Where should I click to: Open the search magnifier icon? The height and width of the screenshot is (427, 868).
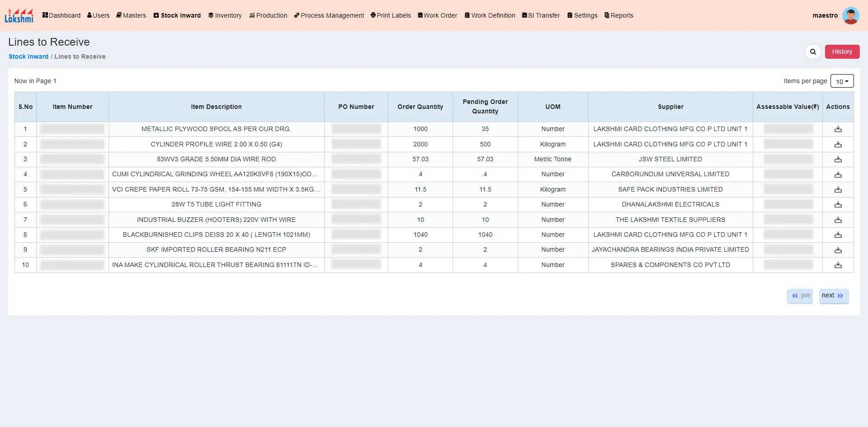coord(813,52)
